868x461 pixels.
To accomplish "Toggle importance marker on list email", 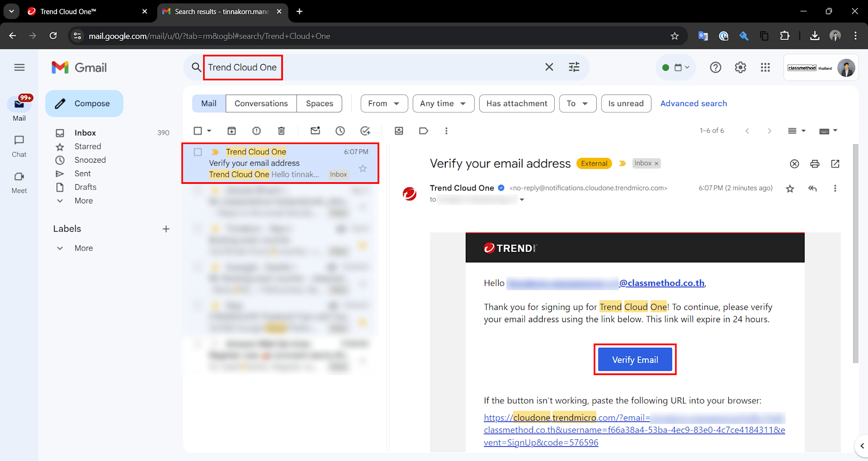I will click(215, 152).
